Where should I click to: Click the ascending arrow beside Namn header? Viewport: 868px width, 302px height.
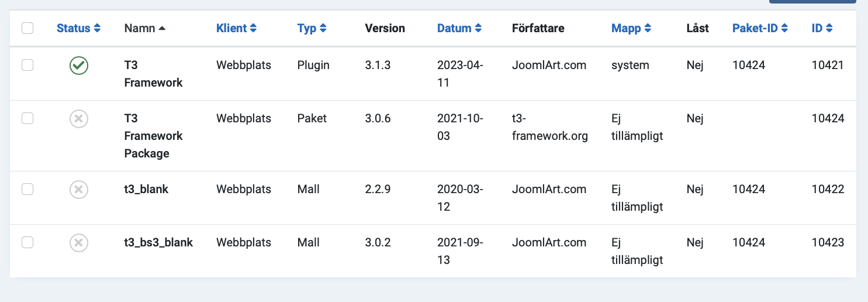click(x=162, y=28)
